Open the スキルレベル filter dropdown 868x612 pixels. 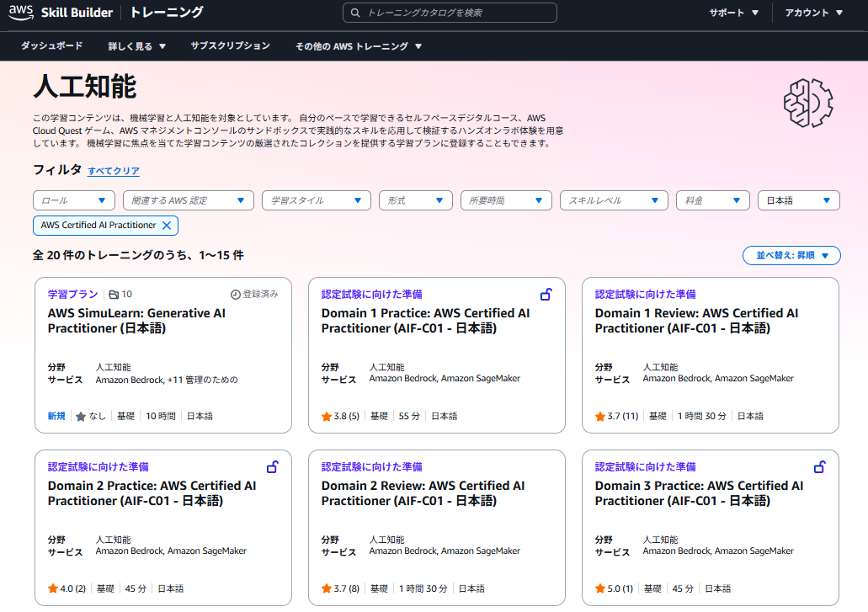pos(614,200)
